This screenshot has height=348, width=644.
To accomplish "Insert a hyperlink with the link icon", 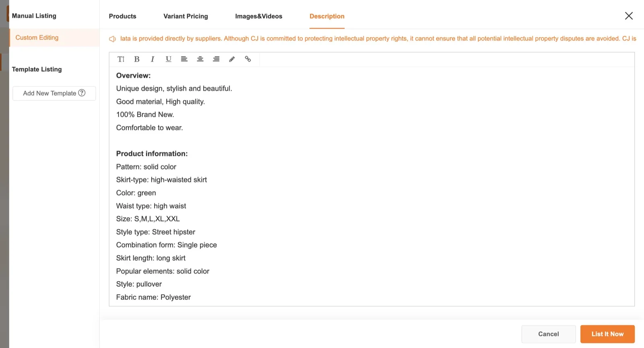I will (x=248, y=59).
